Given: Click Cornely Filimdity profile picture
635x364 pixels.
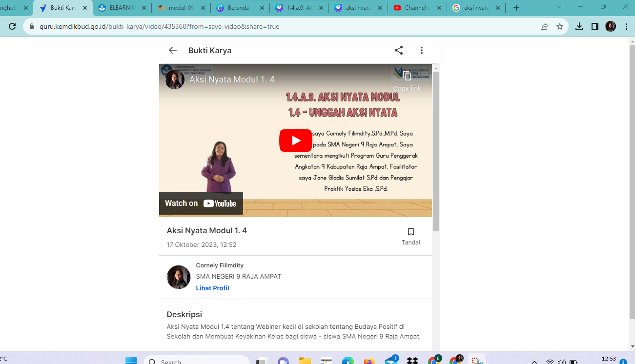Looking at the screenshot, I should tap(179, 277).
